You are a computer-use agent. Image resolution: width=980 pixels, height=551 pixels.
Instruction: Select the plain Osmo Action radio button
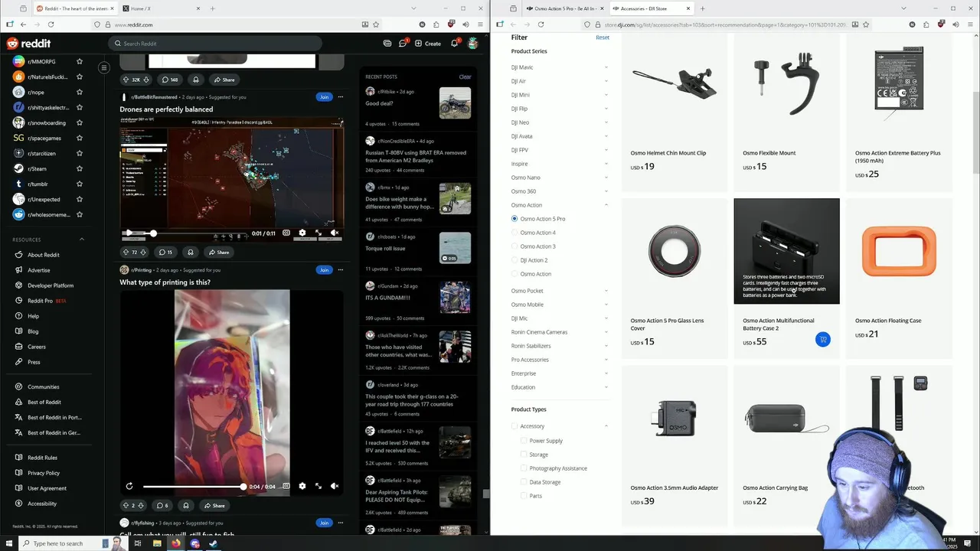[514, 274]
